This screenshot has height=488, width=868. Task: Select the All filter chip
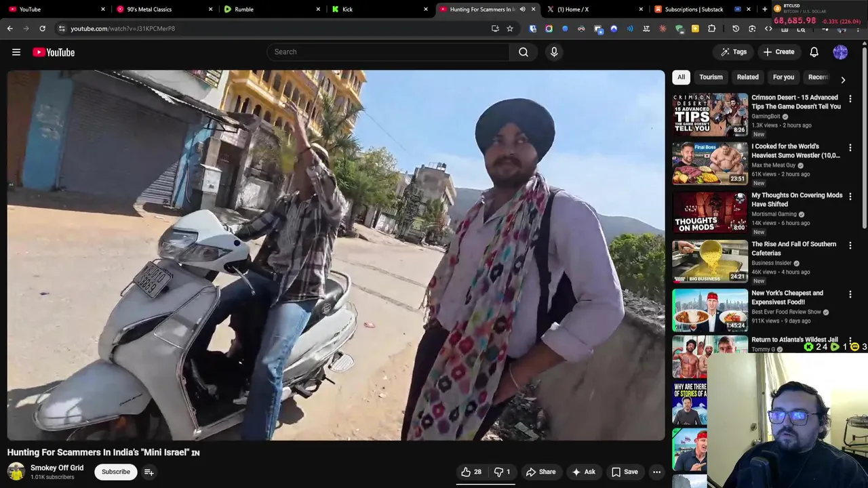pyautogui.click(x=681, y=77)
